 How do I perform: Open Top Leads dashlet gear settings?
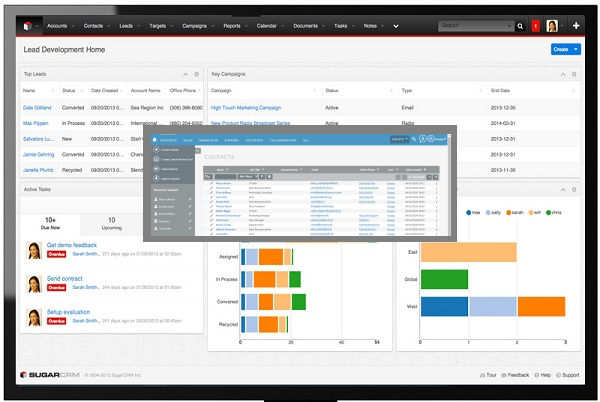tap(196, 74)
